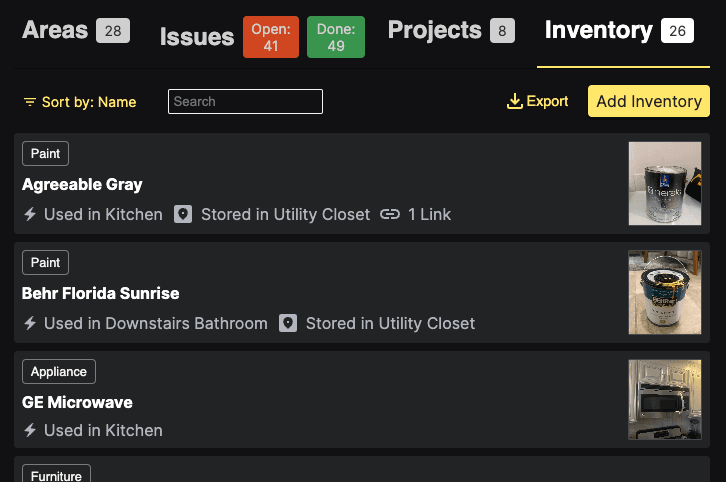Click the location pin icon in Behr Florida Sunrise
Viewport: 726px width, 482px height.
[x=288, y=323]
